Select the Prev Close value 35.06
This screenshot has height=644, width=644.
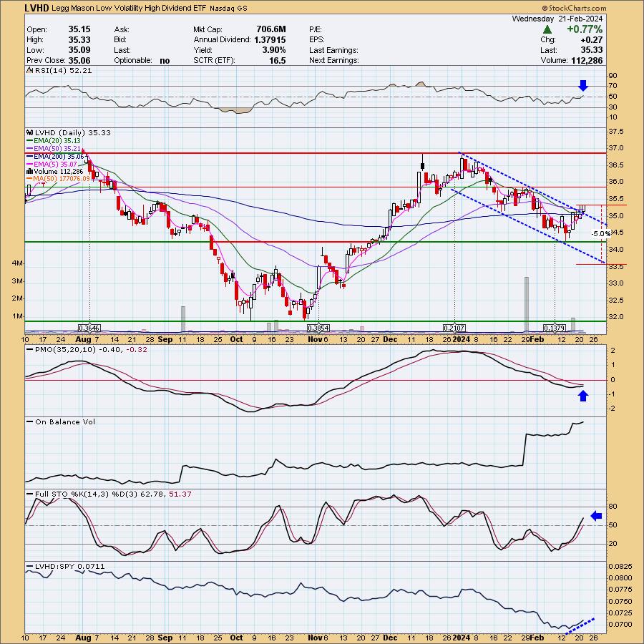click(79, 60)
